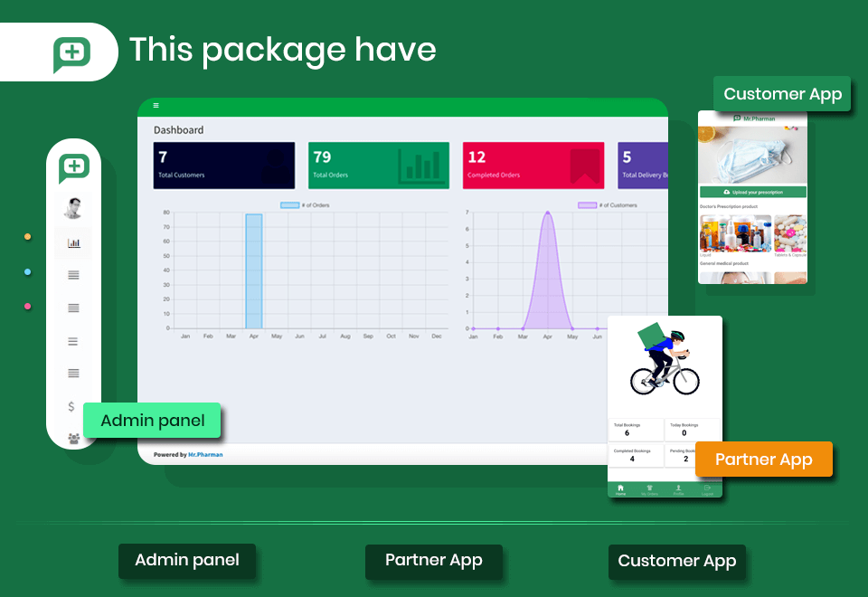The height and width of the screenshot is (597, 868).
Task: Open the Total Bookings card in Partner App
Action: (636, 430)
